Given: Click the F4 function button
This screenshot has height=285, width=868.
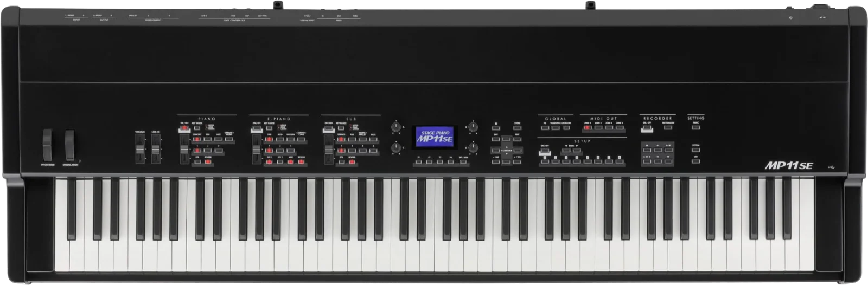Looking at the screenshot, I should (451, 162).
